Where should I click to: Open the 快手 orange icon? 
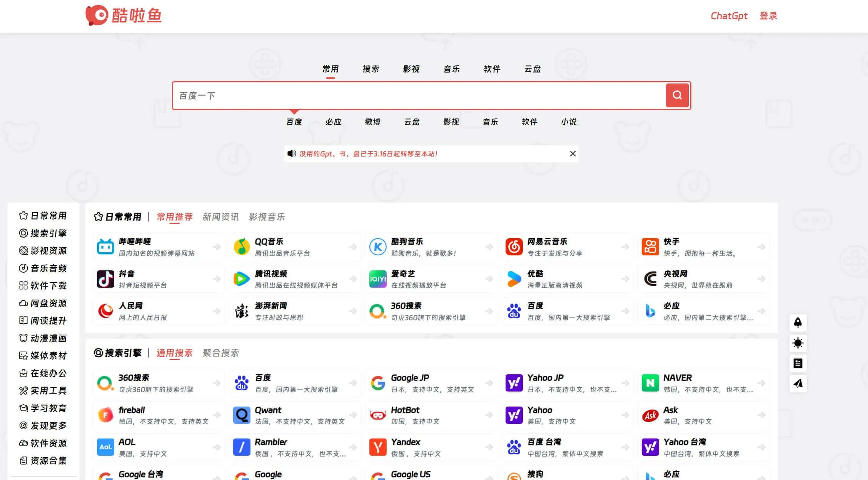coord(650,247)
